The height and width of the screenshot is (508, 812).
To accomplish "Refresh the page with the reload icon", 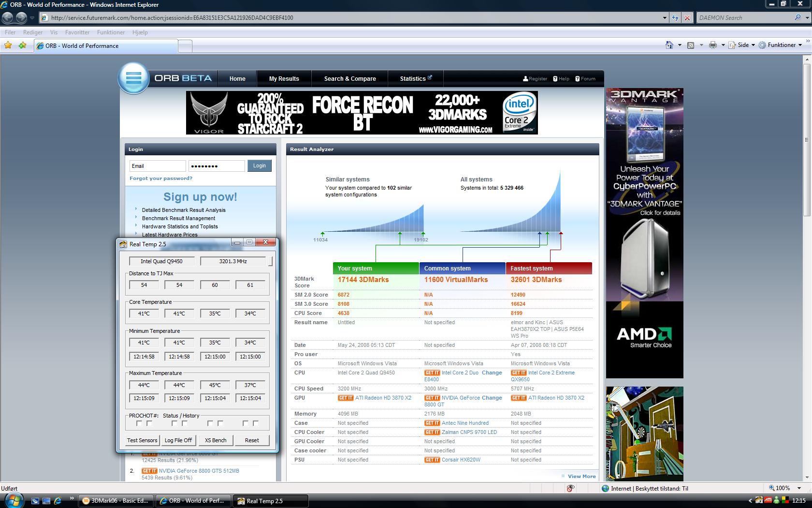I will 675,18.
